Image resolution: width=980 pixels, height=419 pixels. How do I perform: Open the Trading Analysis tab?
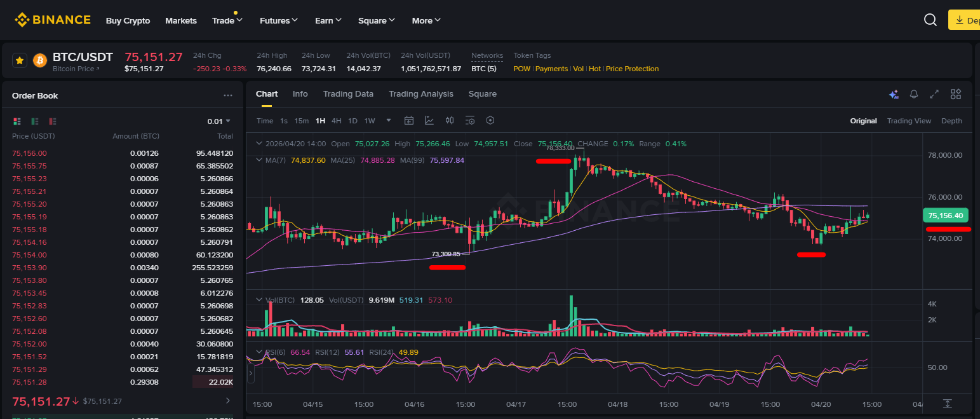(421, 94)
